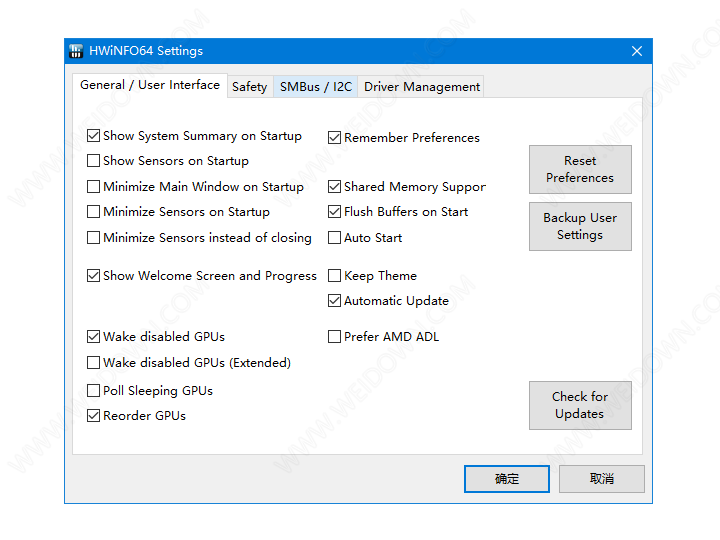The height and width of the screenshot is (540, 720).
Task: Confirm settings with the 确定 button
Action: (x=506, y=479)
